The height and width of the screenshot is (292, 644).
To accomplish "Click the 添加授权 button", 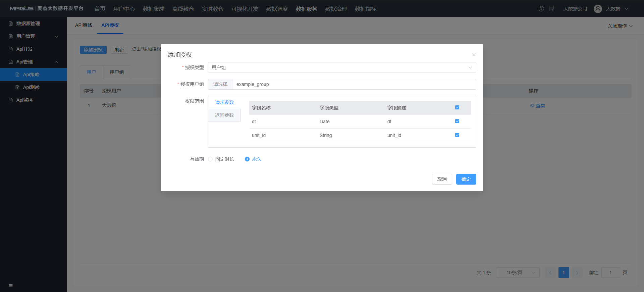I will click(93, 50).
